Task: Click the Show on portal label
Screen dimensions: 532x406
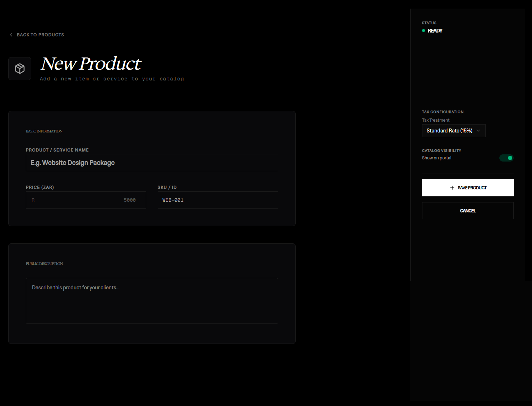Action: (x=436, y=158)
